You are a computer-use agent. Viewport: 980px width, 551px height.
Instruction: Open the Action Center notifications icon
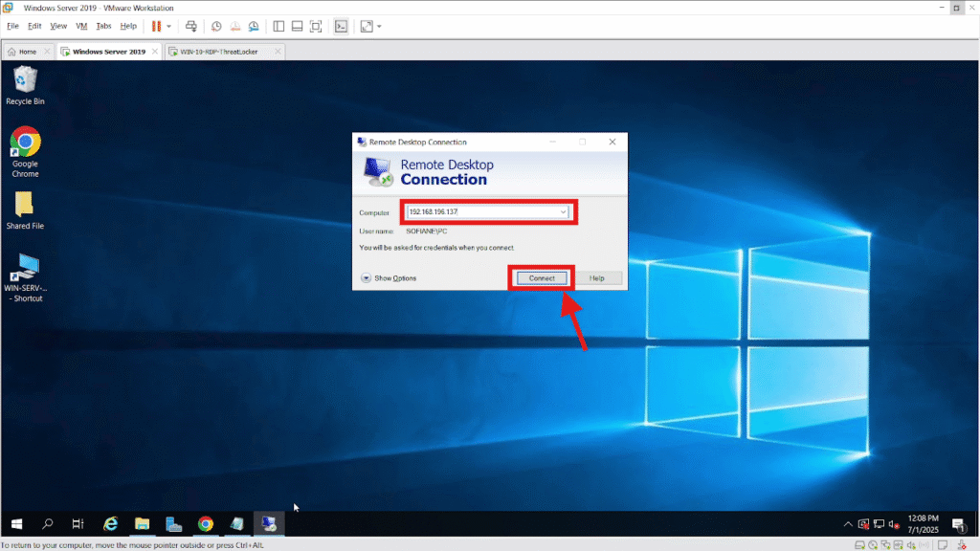(x=959, y=524)
